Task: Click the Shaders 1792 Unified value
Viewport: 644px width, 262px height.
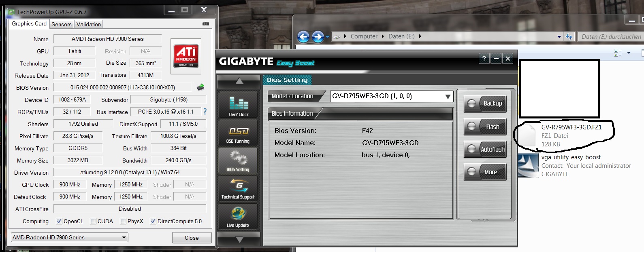Action: click(83, 124)
